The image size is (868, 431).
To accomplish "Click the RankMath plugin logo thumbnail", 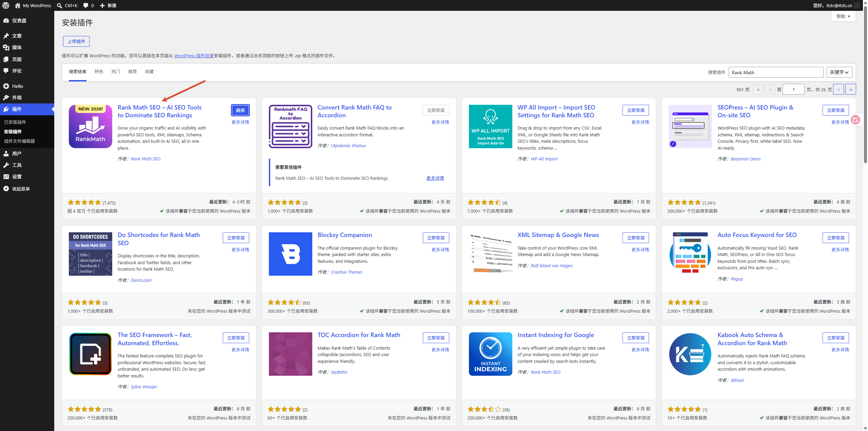I will coord(91,126).
